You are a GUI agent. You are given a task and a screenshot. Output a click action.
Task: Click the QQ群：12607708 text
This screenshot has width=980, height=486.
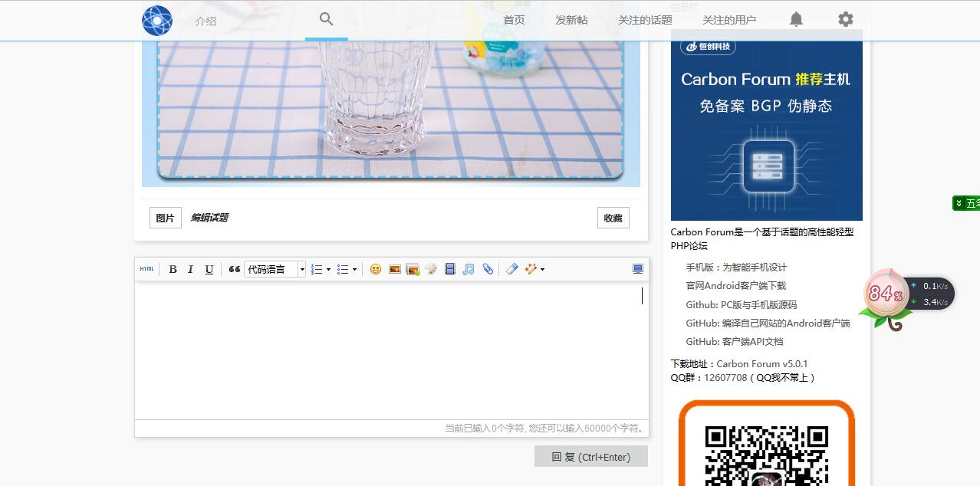pyautogui.click(x=709, y=378)
